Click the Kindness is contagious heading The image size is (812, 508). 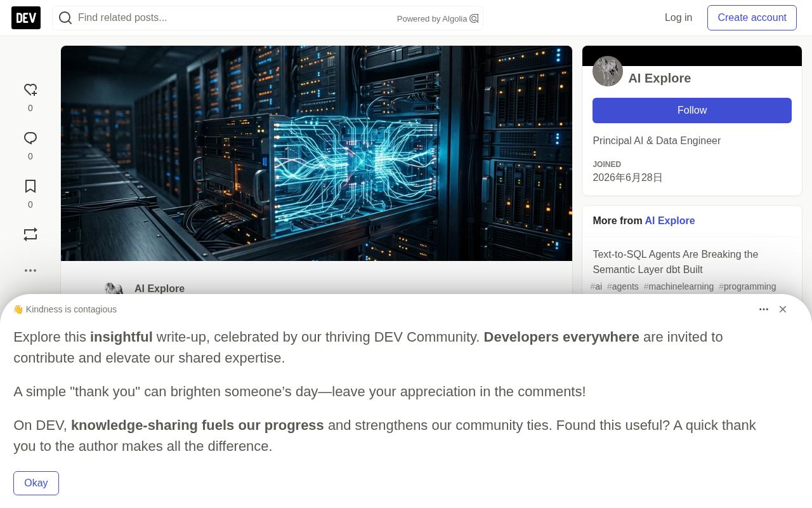[65, 309]
